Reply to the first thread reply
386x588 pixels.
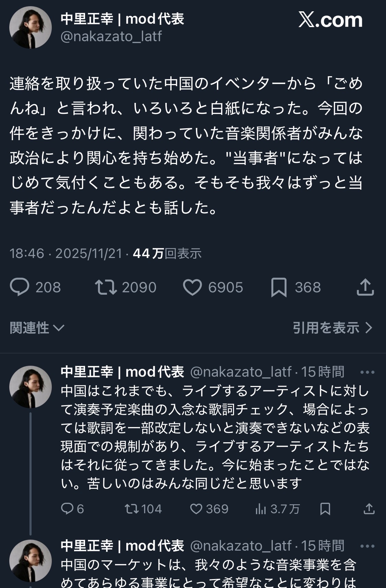(x=67, y=509)
